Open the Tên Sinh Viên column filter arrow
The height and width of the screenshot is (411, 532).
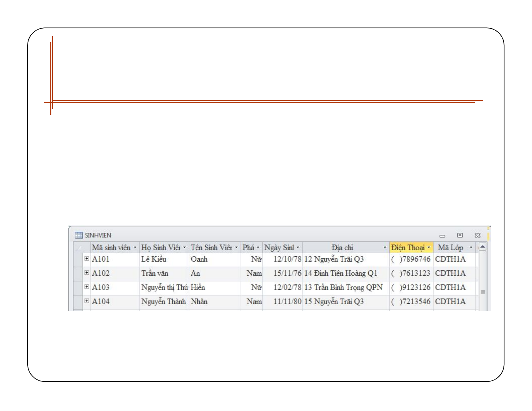coord(236,248)
